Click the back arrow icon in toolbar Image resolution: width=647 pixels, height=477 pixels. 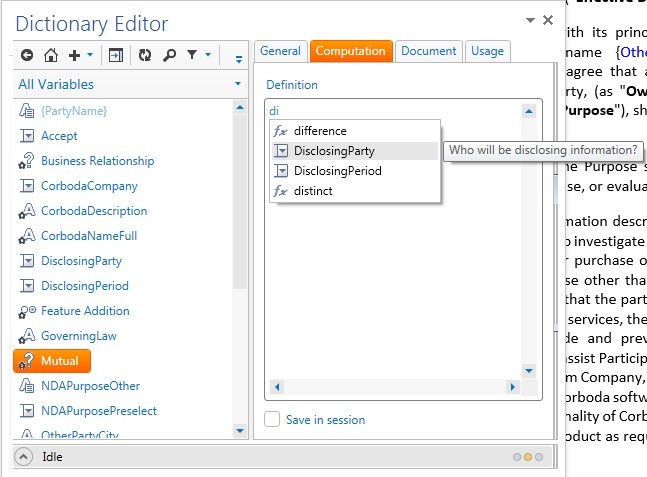pyautogui.click(x=27, y=55)
